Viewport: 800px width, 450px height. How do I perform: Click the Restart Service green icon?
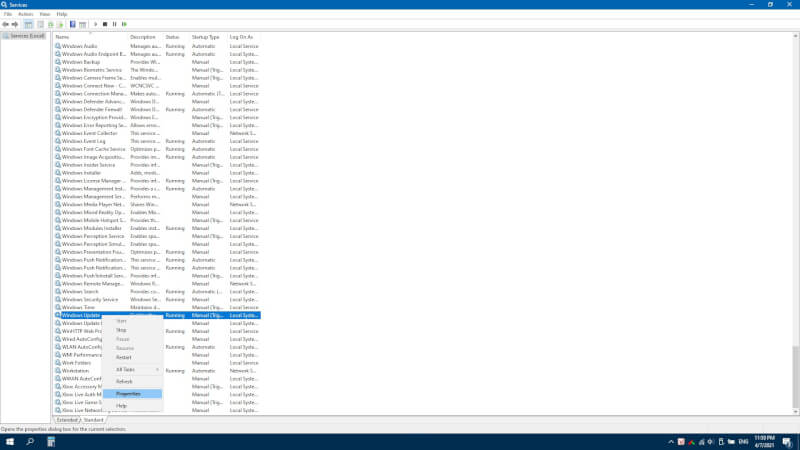pyautogui.click(x=124, y=24)
